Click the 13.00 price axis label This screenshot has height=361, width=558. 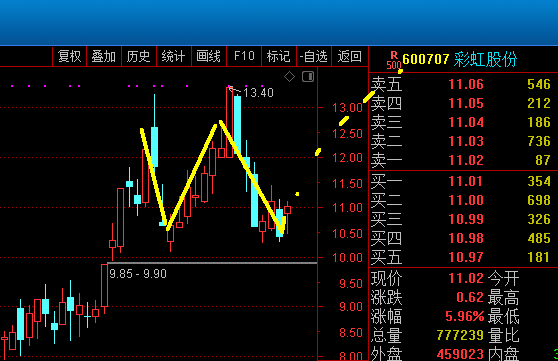[x=347, y=108]
